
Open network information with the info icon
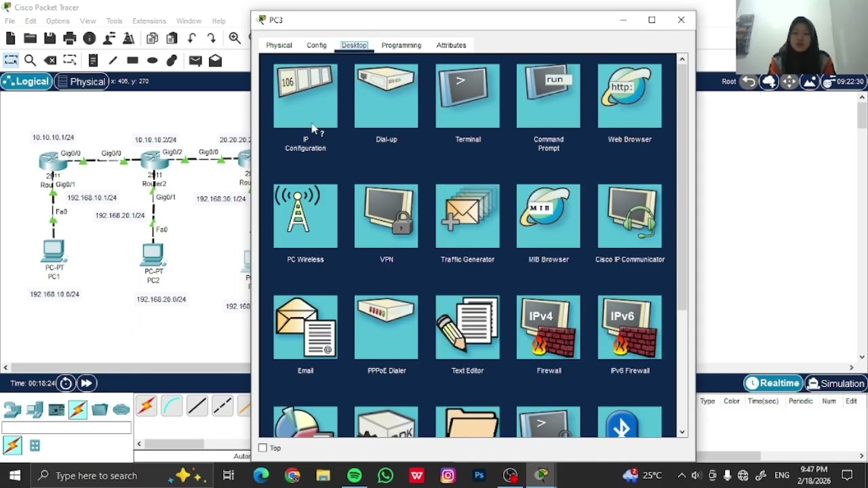(x=89, y=39)
